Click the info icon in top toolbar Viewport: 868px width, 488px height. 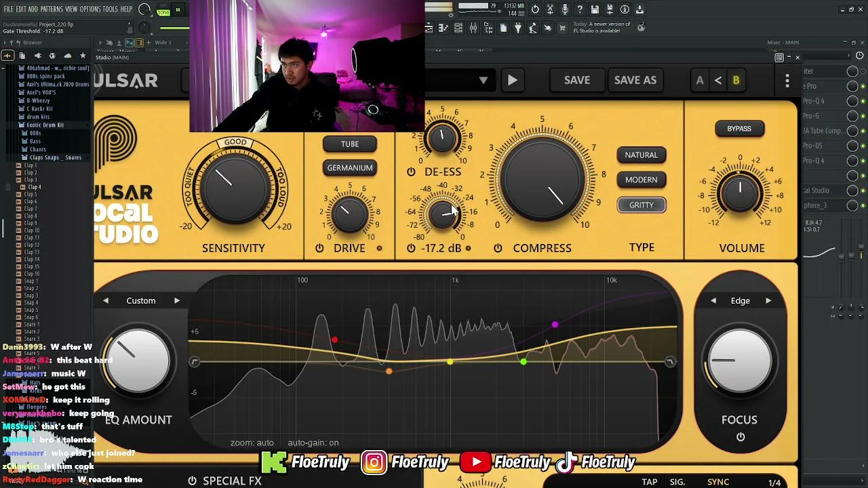coord(625,9)
